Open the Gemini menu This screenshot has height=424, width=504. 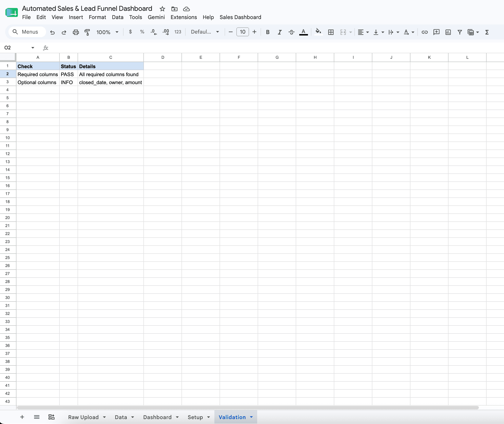(x=156, y=17)
